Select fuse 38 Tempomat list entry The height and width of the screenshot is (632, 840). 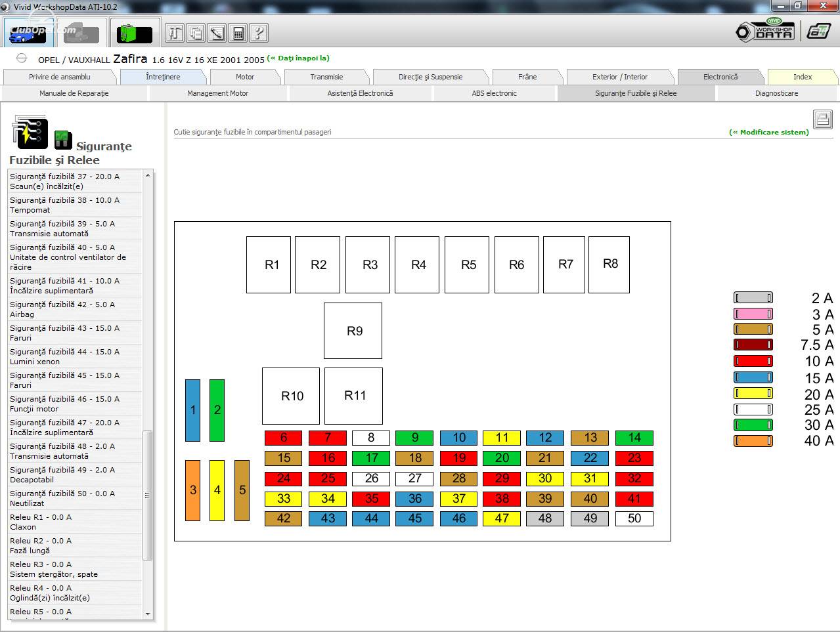(75, 205)
